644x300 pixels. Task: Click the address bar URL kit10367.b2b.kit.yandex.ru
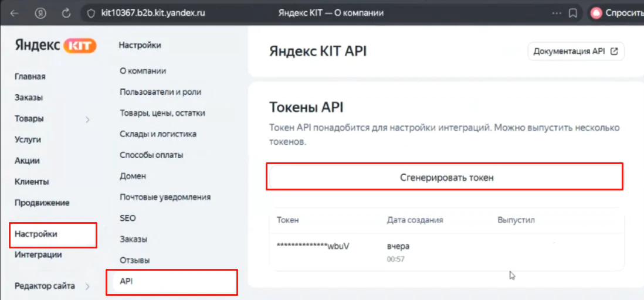pos(153,13)
